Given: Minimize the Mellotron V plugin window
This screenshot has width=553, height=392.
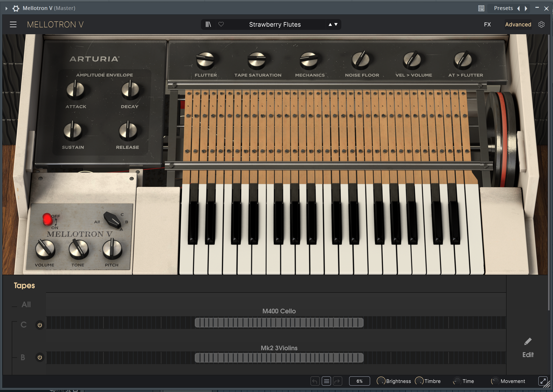Looking at the screenshot, I should coord(537,8).
